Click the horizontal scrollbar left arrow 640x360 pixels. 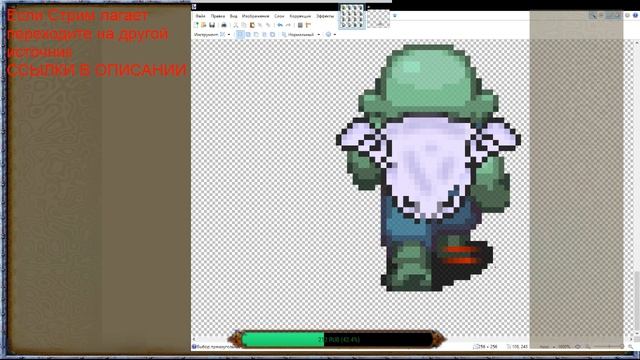click(193, 339)
